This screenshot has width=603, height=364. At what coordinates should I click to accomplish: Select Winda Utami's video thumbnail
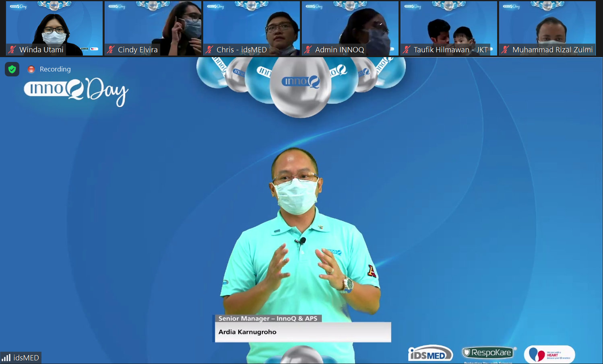pyautogui.click(x=54, y=24)
